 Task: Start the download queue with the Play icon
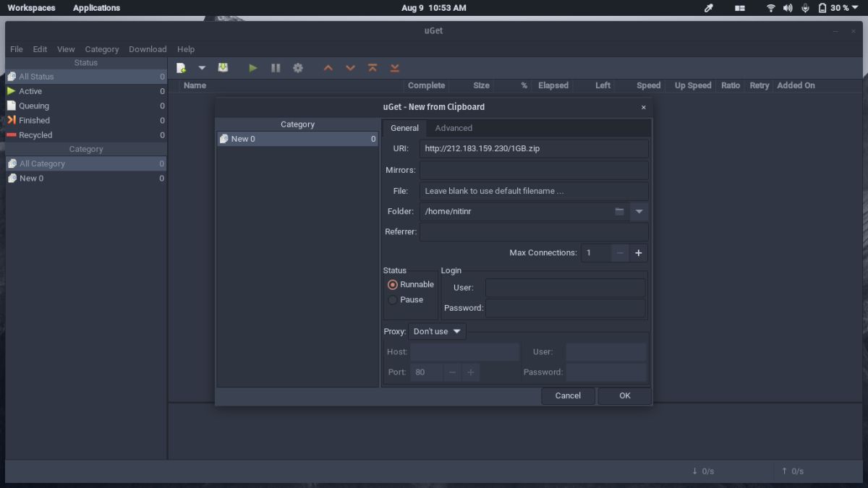click(252, 67)
